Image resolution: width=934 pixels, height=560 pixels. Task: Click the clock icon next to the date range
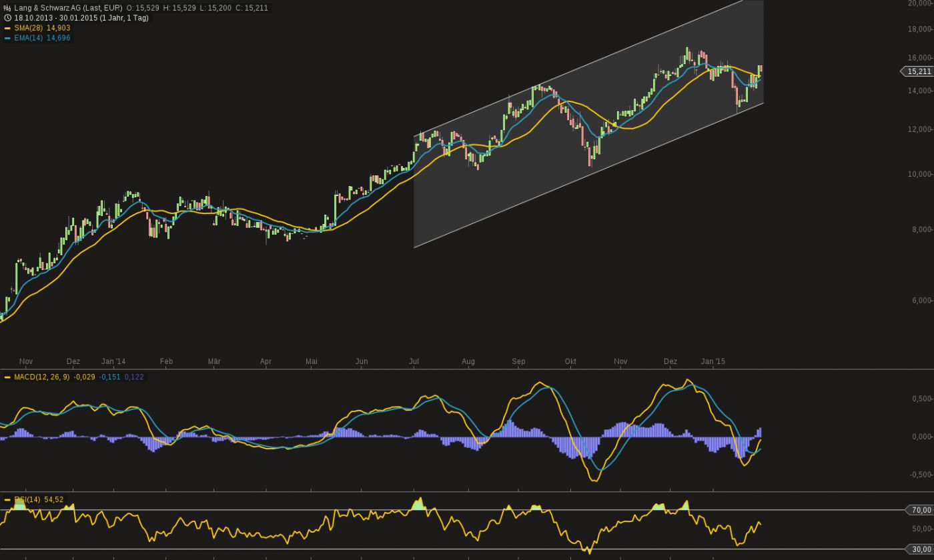click(x=7, y=18)
